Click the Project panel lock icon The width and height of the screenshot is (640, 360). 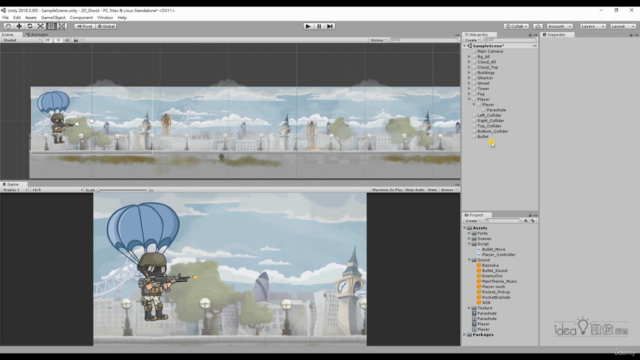[530, 215]
